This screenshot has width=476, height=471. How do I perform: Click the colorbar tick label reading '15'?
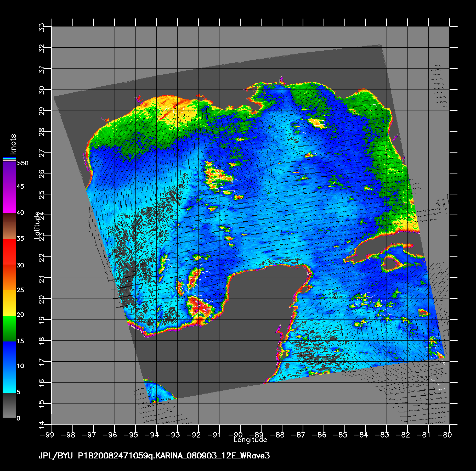coord(20,341)
